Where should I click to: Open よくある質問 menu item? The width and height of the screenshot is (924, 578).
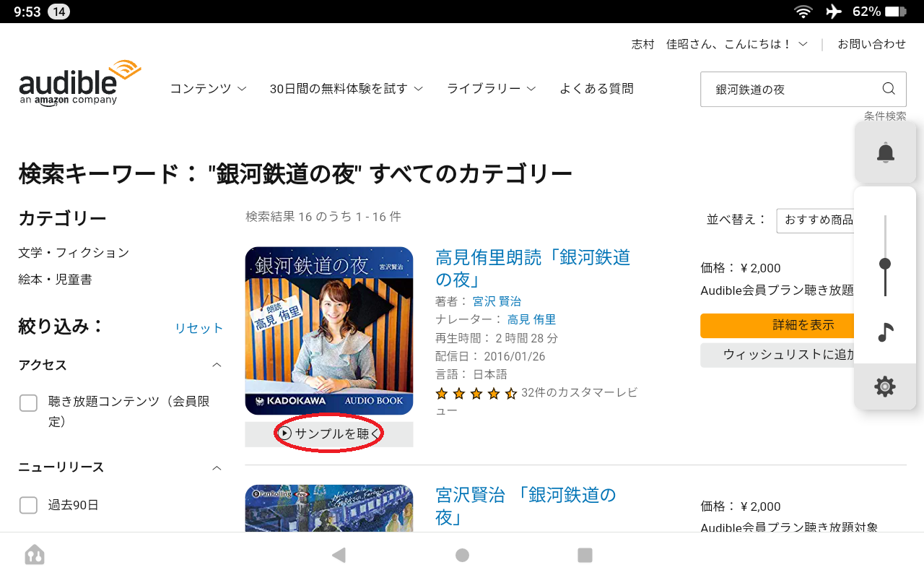point(596,89)
